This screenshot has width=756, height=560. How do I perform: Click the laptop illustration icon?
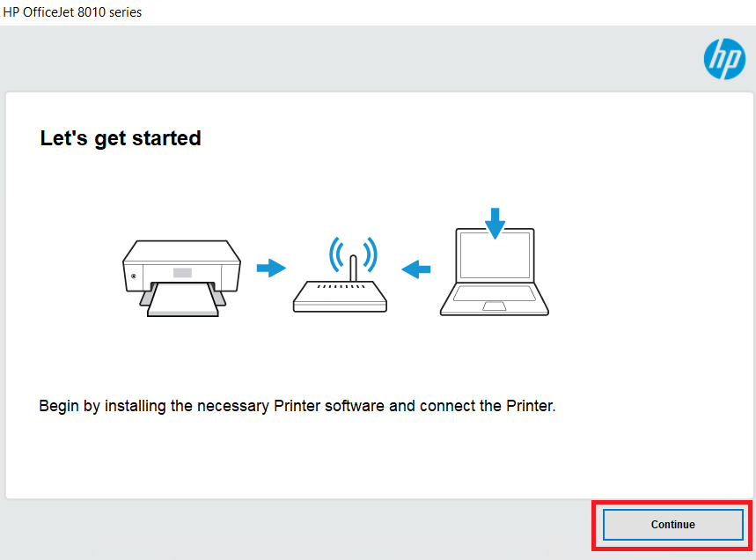495,272
